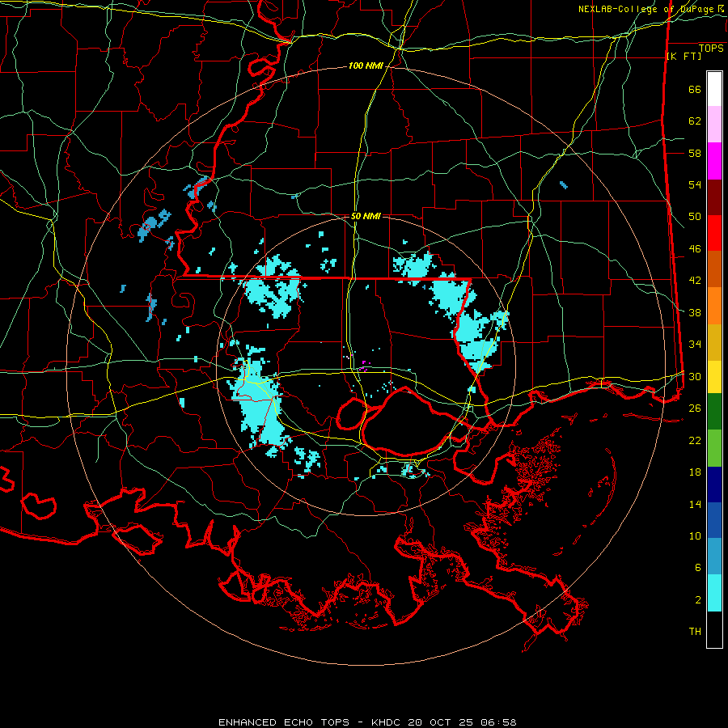The image size is (728, 728).
Task: Click the 2 legend value
Action: click(x=697, y=600)
